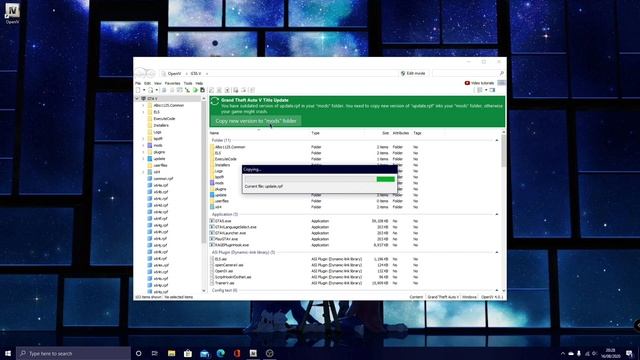The height and width of the screenshot is (360, 640).
Task: Open Task View on the taskbar
Action: [x=155, y=353]
